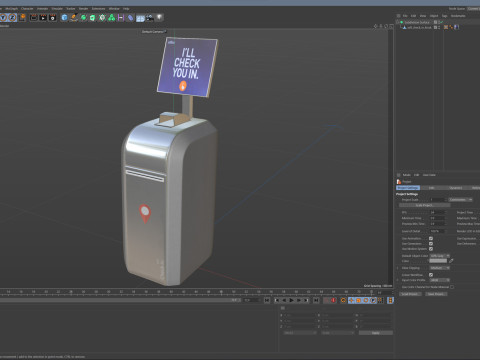This screenshot has height=360, width=480.
Task: Uncheck the Use Motion System checkbox
Action: click(431, 249)
